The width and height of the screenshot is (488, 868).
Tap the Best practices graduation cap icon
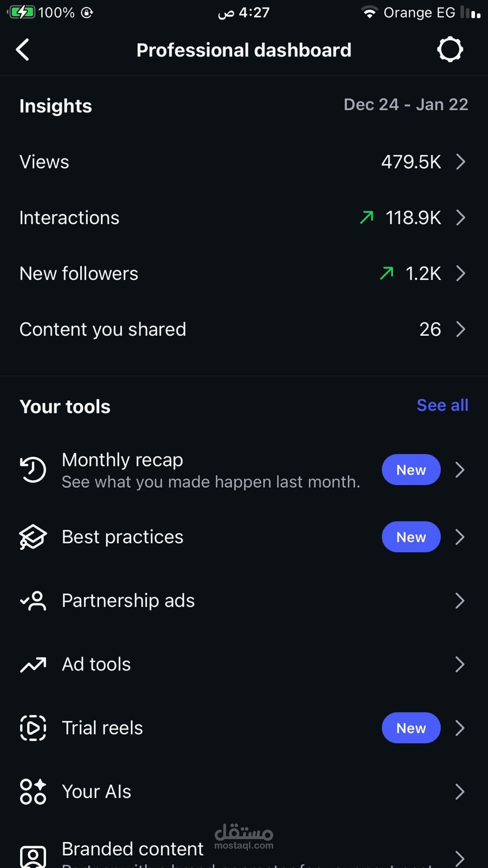(x=33, y=537)
